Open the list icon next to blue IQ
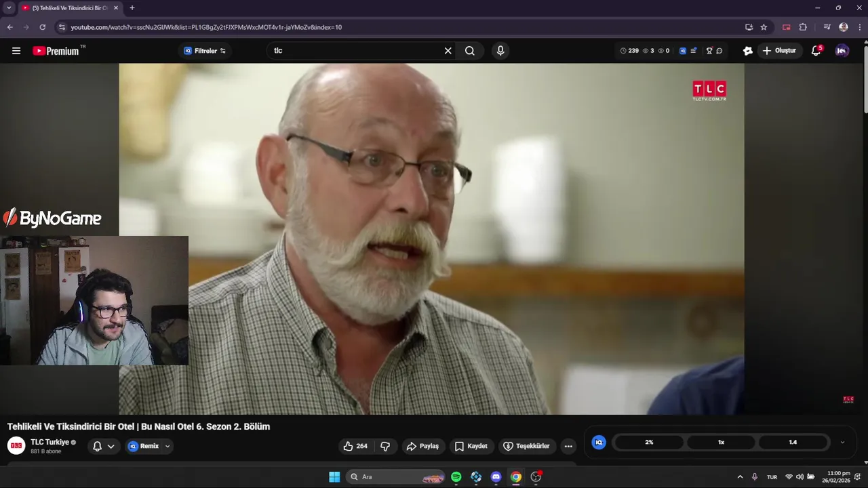Image resolution: width=868 pixels, height=488 pixels. tap(694, 51)
